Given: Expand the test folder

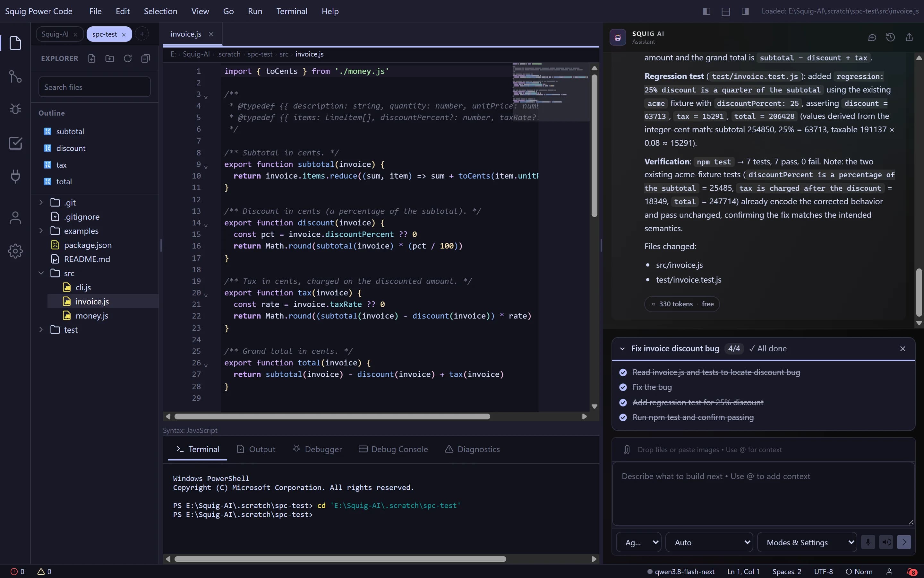Looking at the screenshot, I should tap(41, 329).
